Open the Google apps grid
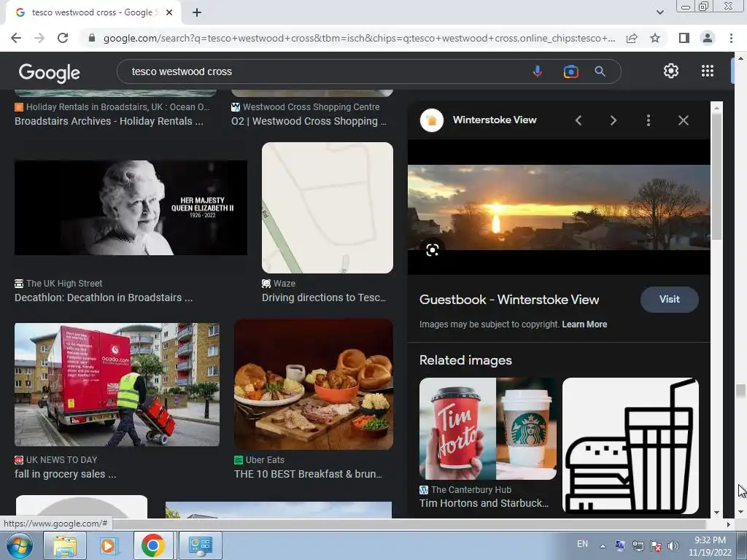This screenshot has height=560, width=747. [x=708, y=71]
